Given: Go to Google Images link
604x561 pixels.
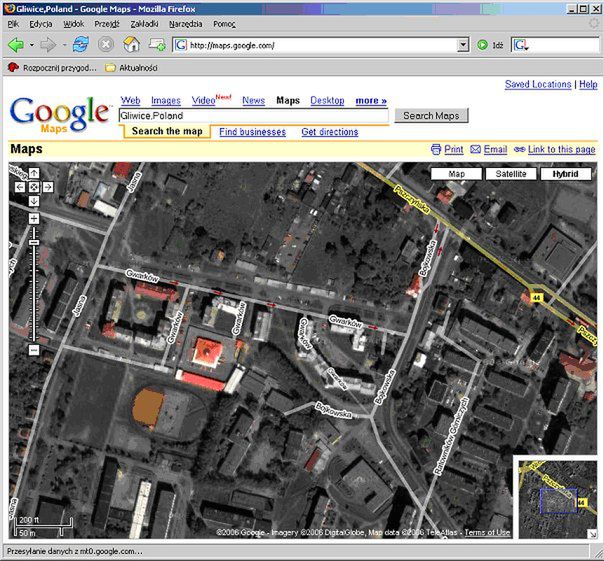Looking at the screenshot, I should pos(166,101).
